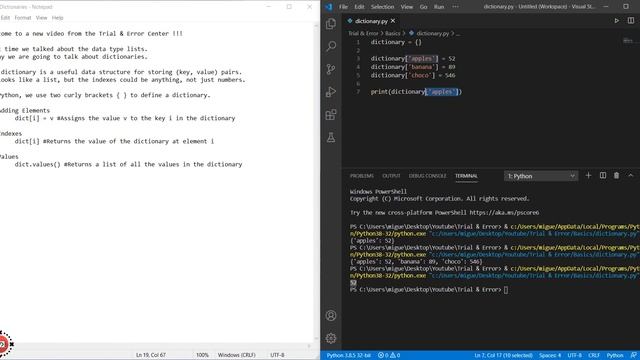
Task: Open the Accounts menu in activity bar
Action: pos(331,316)
